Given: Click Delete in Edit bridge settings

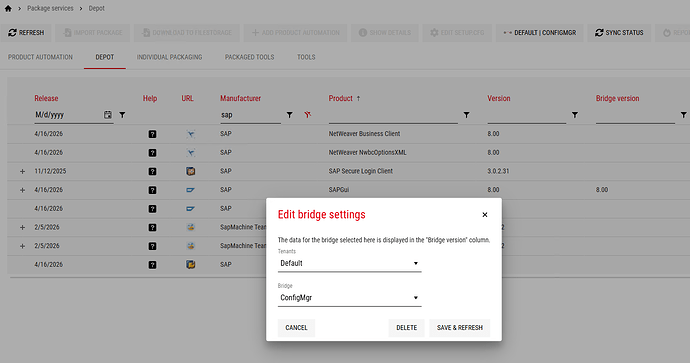Looking at the screenshot, I should (406, 328).
